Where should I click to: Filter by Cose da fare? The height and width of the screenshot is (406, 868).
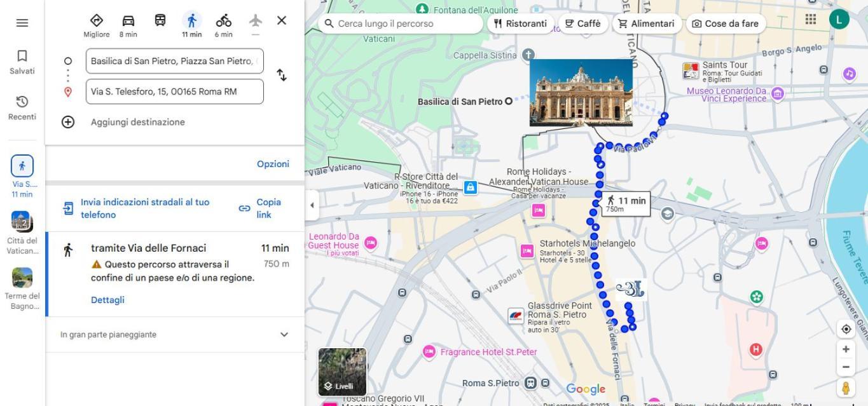pyautogui.click(x=726, y=24)
